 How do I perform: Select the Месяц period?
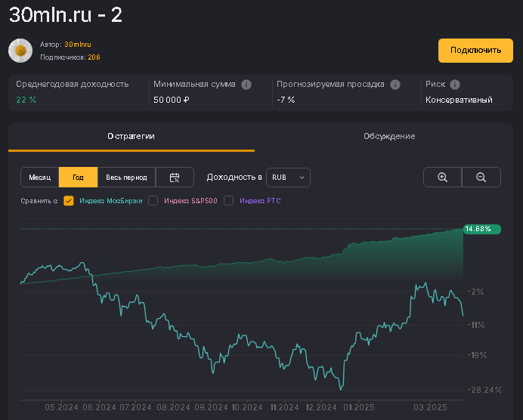tap(40, 178)
